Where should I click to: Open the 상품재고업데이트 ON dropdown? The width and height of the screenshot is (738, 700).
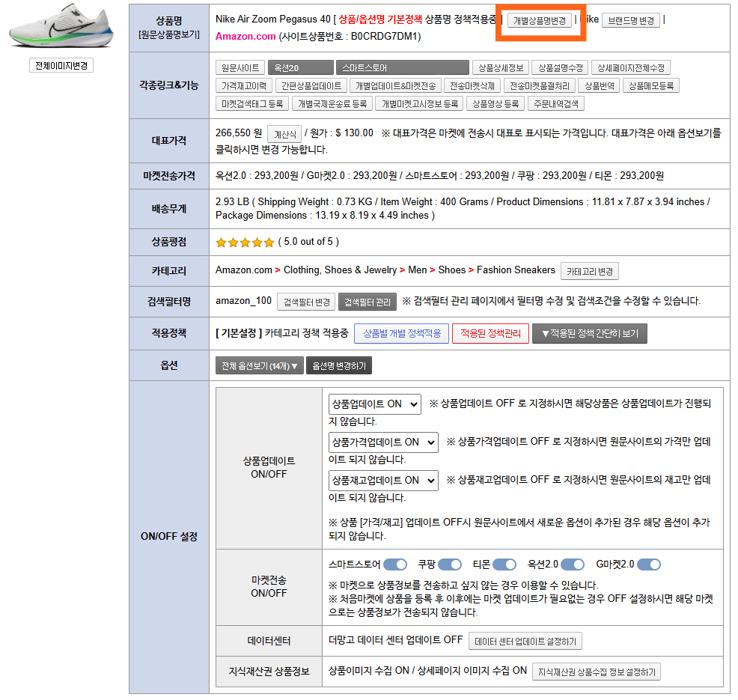[383, 481]
